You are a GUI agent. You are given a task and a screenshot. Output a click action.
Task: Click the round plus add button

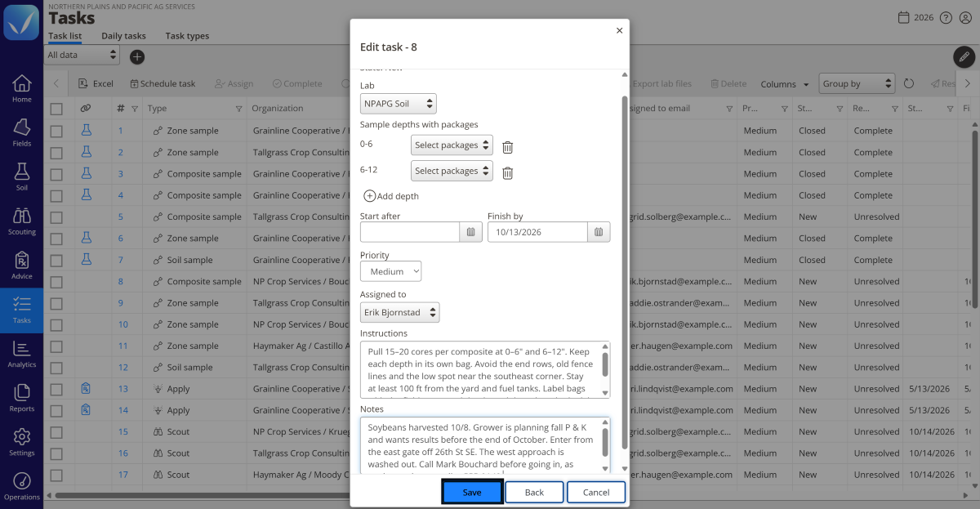tap(137, 56)
